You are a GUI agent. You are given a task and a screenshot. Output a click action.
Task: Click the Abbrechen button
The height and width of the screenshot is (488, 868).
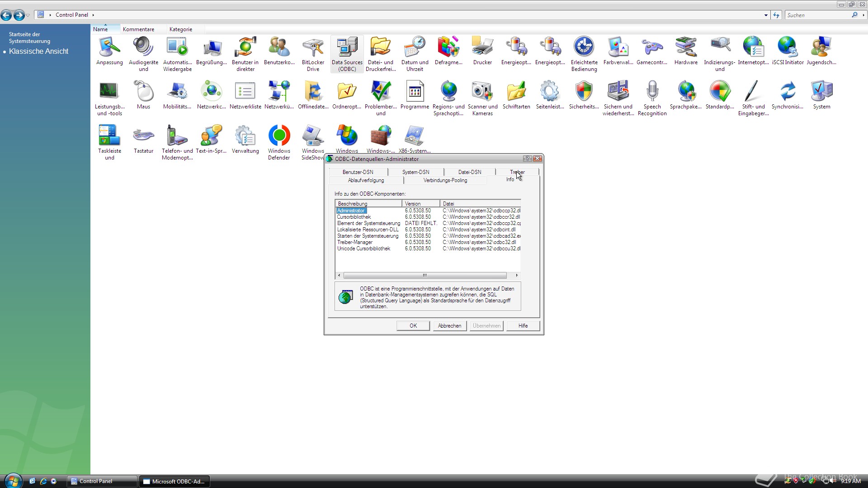(x=449, y=326)
